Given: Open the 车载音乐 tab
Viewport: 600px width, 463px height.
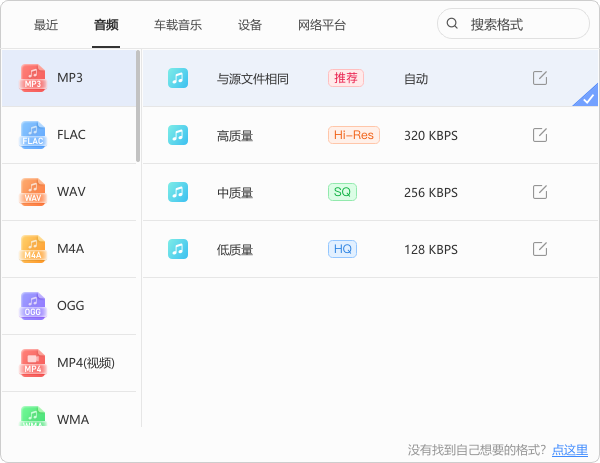Looking at the screenshot, I should pyautogui.click(x=177, y=24).
